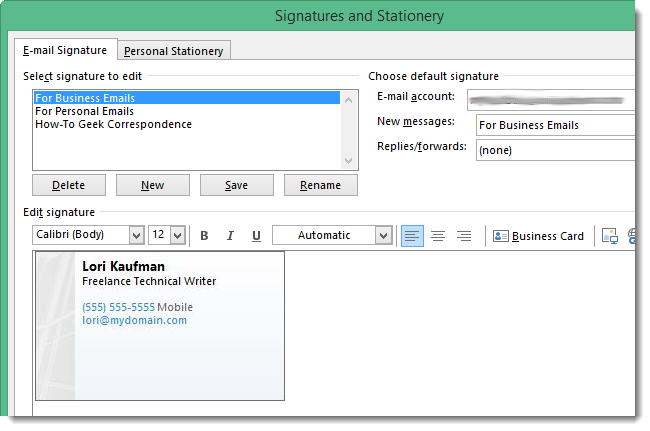Rename the selected signature

coord(321,185)
